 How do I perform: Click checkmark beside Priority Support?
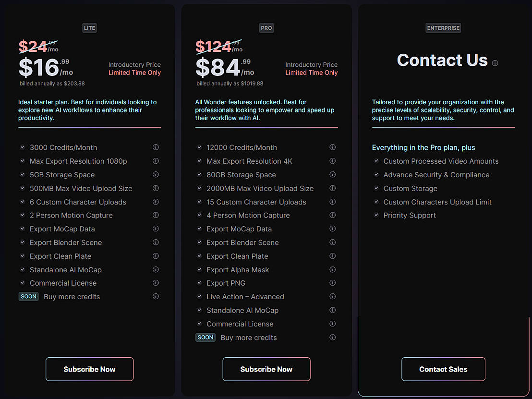(x=376, y=215)
